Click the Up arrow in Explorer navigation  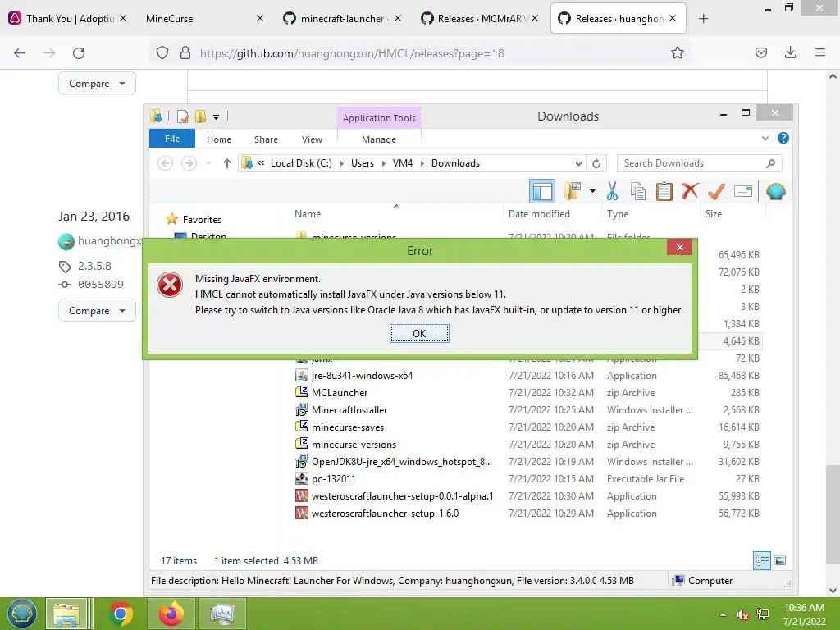click(226, 163)
